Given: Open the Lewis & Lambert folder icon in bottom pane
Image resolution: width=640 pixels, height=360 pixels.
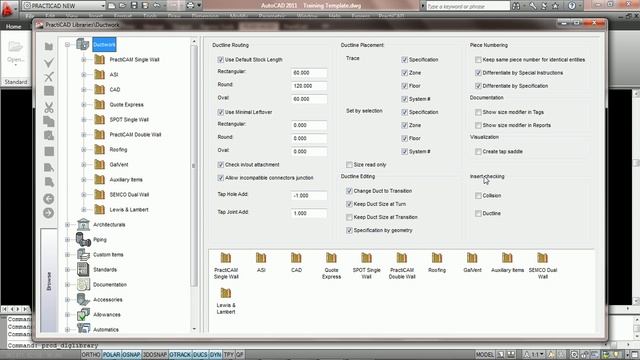Looking at the screenshot, I should point(226,293).
